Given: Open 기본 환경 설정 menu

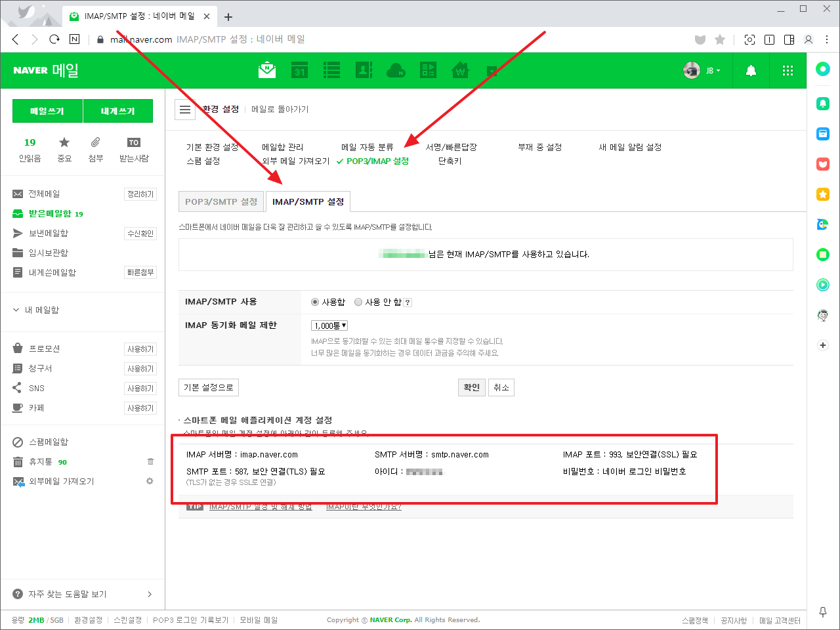Looking at the screenshot, I should click(213, 147).
